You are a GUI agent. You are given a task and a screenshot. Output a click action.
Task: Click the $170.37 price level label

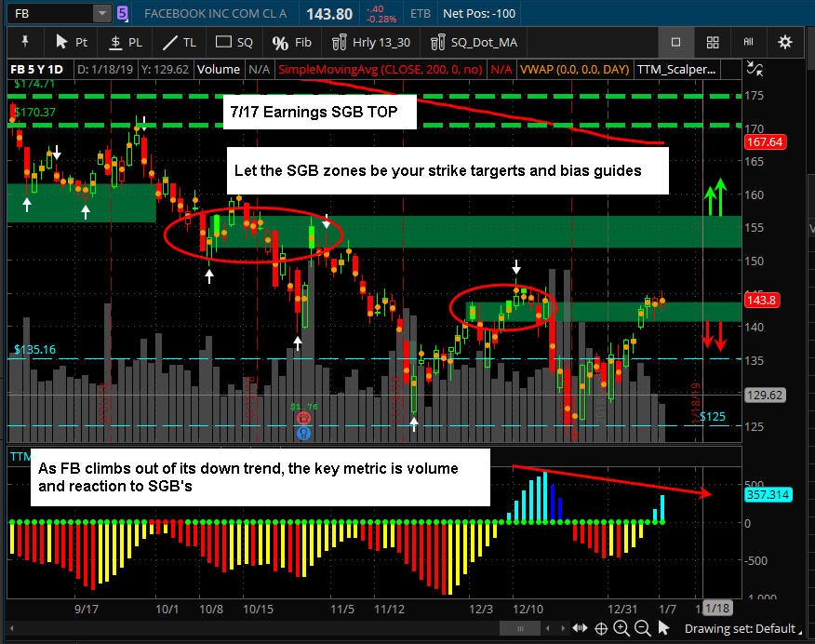pyautogui.click(x=34, y=112)
